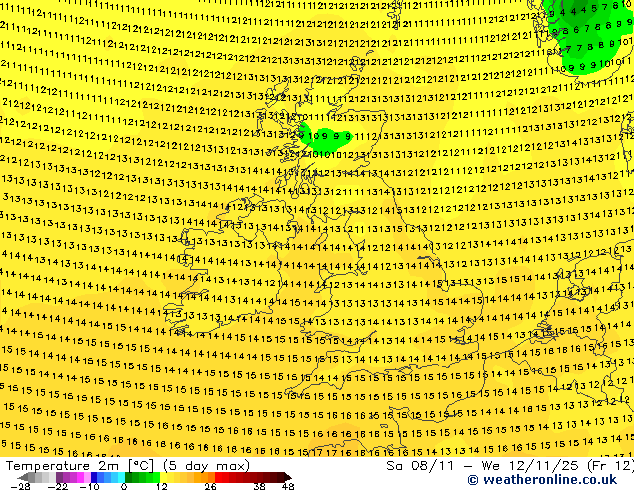Viewport: 634px width, 490px height.
Task: Open the weatheronline.co.uk link
Action: pyautogui.click(x=543, y=480)
